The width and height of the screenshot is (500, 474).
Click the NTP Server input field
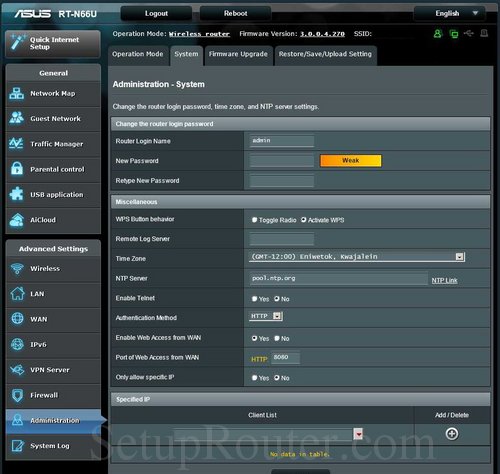[x=339, y=278]
